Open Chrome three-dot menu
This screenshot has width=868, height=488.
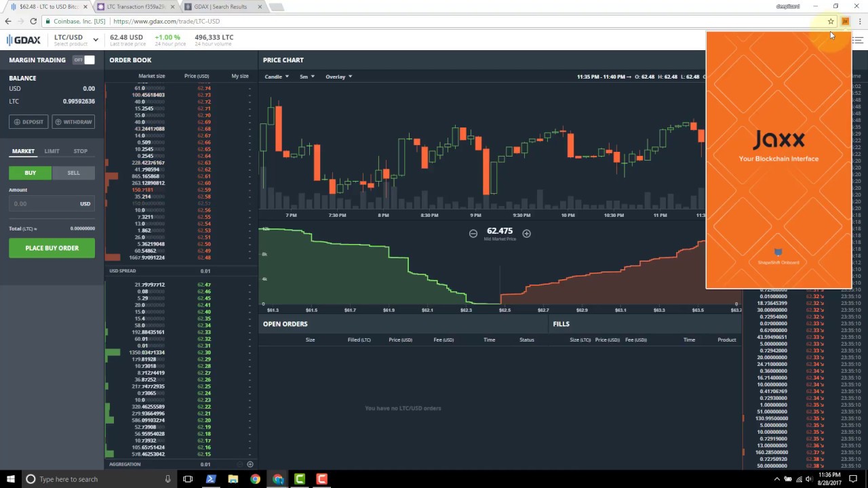click(859, 21)
